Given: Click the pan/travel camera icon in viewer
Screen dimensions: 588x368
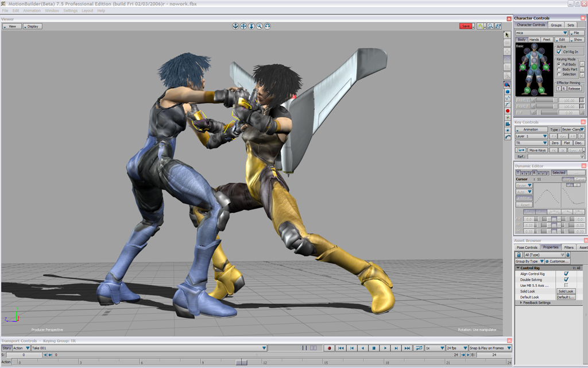Looking at the screenshot, I should point(243,26).
